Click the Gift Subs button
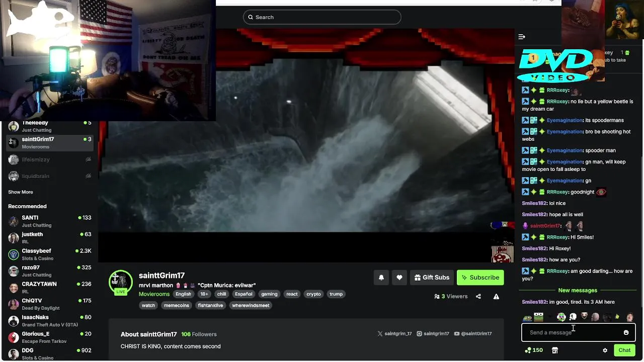Screen dimensions: 644x362 pos(432,278)
